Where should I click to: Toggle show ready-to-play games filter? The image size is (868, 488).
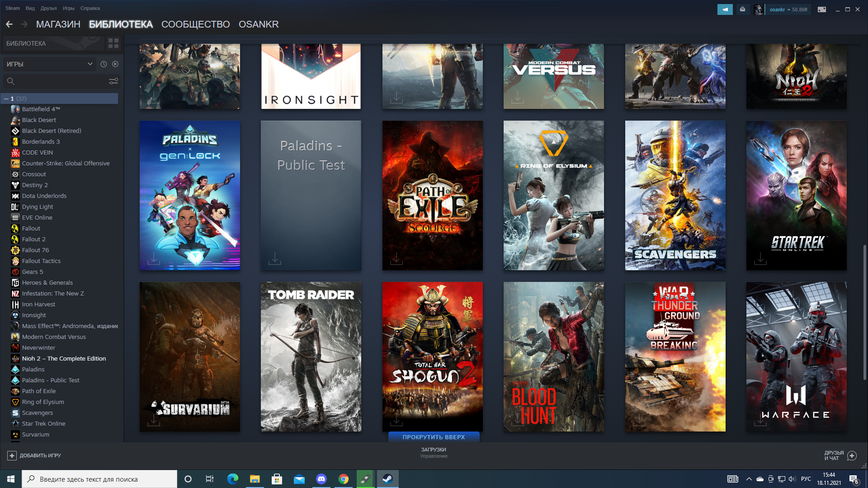tap(115, 64)
